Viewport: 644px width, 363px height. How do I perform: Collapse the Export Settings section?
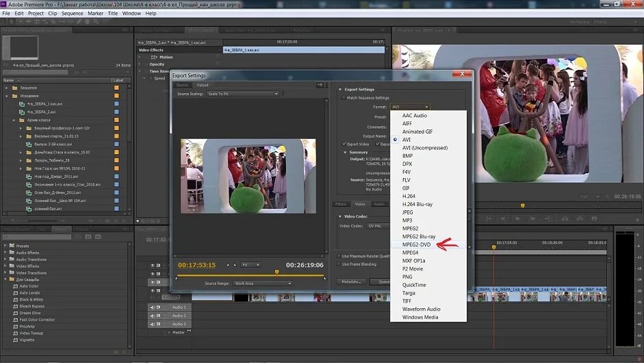(340, 89)
